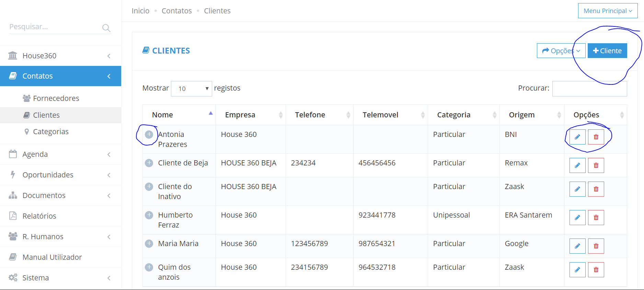Viewport: 644px width, 290px height.
Task: Click the search magnifier icon in sidebar
Action: pos(106,28)
